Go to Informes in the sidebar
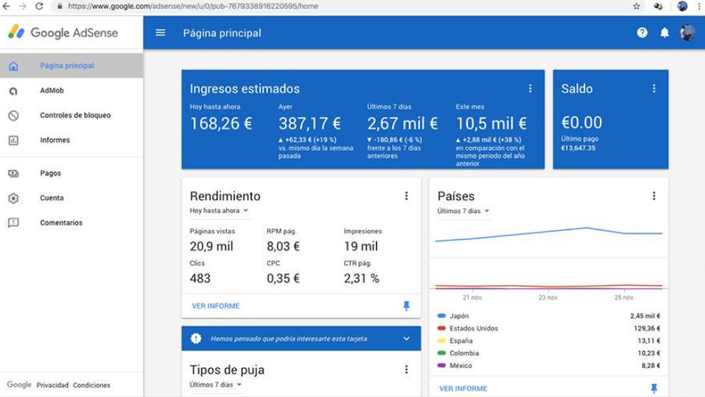 coord(55,140)
